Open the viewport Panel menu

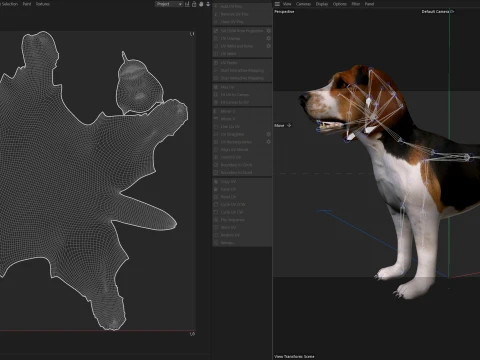(x=369, y=4)
